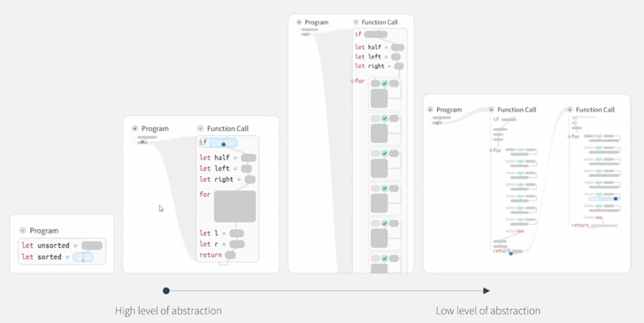Click the gray unsorted value pill
The width and height of the screenshot is (644, 323).
point(92,246)
